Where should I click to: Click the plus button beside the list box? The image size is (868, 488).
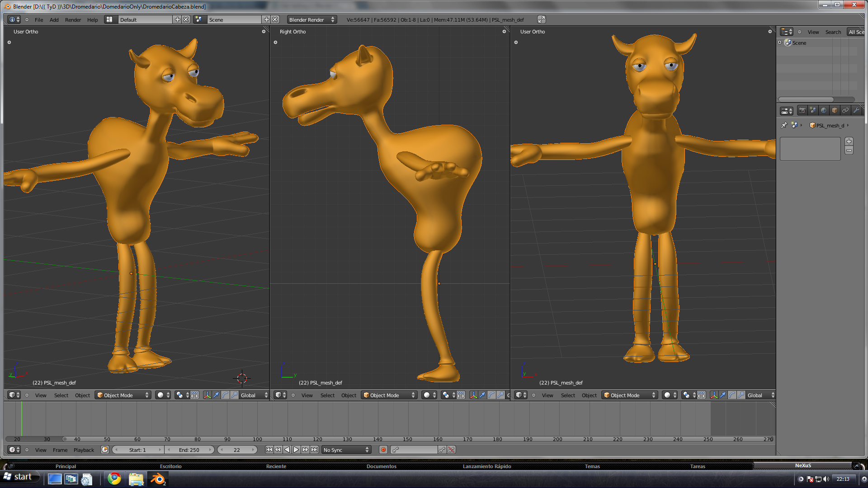849,141
